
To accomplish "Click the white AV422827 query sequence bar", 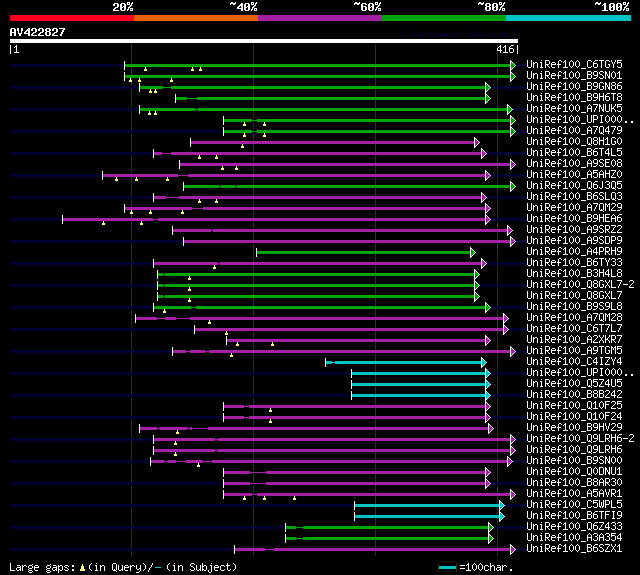I will [x=264, y=41].
